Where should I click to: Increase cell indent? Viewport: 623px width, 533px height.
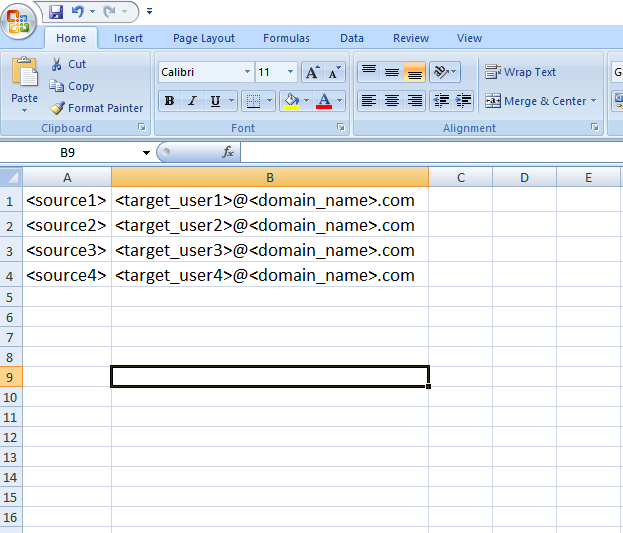[463, 101]
